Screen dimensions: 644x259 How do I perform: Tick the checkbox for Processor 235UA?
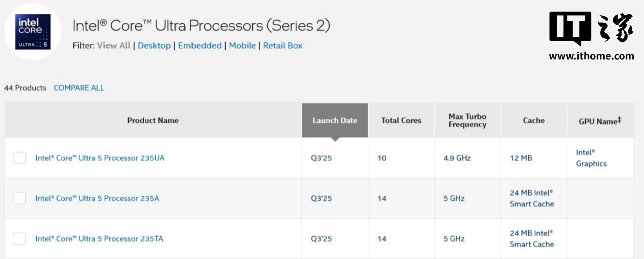pos(20,158)
